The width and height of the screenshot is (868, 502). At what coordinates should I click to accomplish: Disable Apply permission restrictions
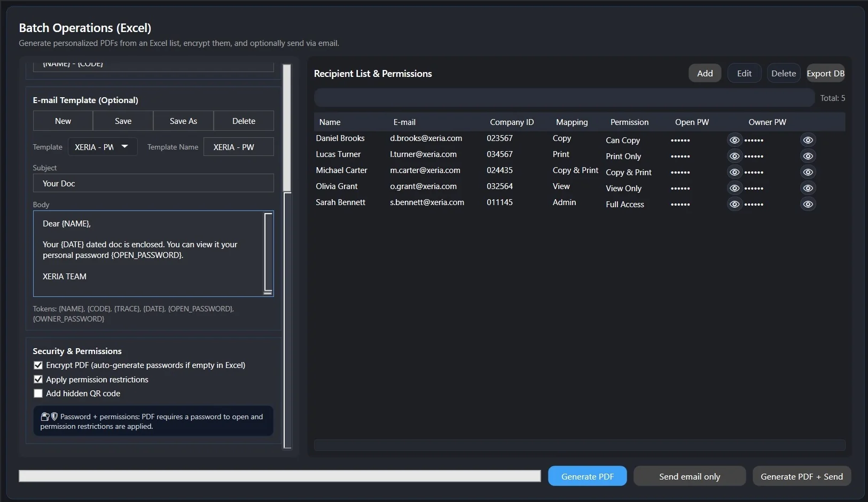point(38,379)
